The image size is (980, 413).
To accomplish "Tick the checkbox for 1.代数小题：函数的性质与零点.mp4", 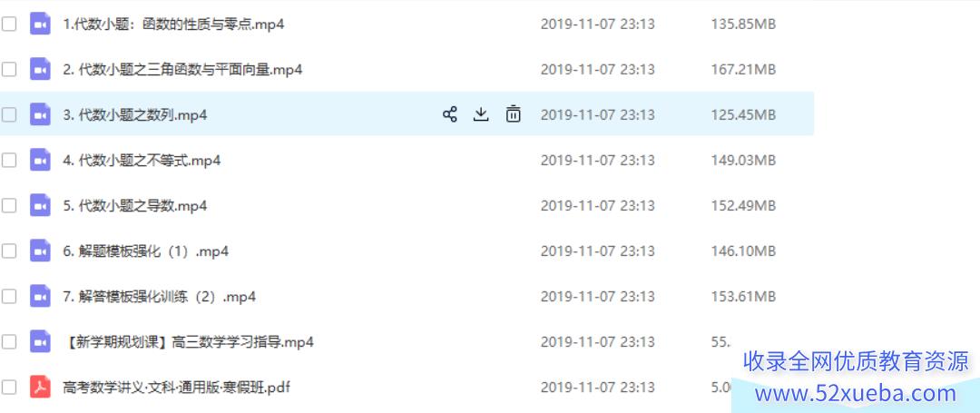I will click(x=9, y=25).
